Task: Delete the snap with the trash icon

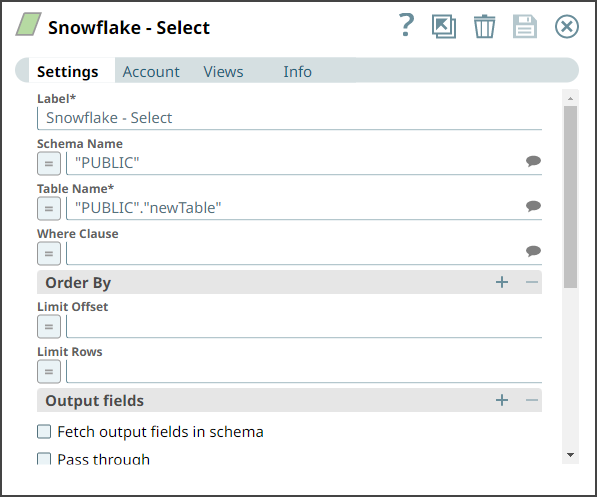Action: tap(484, 26)
